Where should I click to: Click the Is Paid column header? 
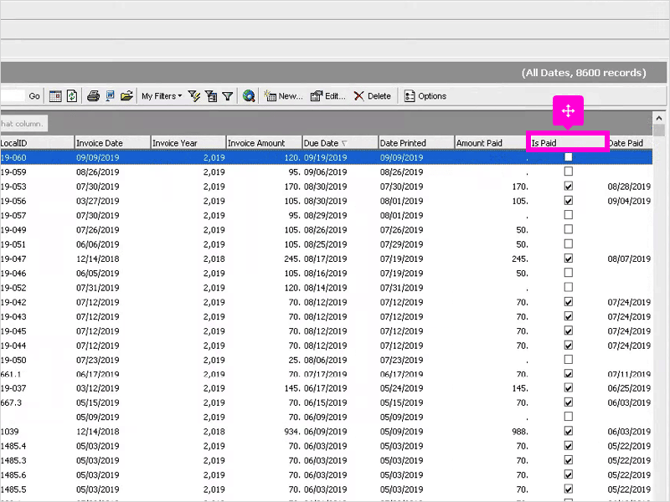tap(567, 143)
